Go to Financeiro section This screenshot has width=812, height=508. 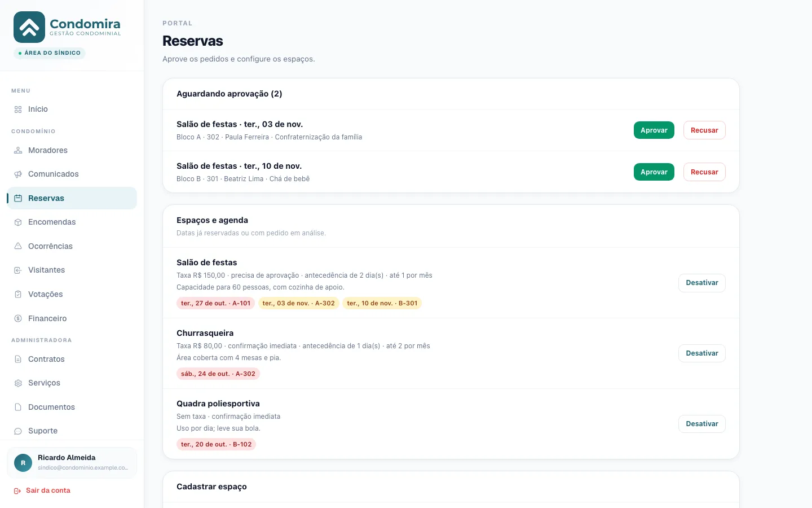[72, 319]
